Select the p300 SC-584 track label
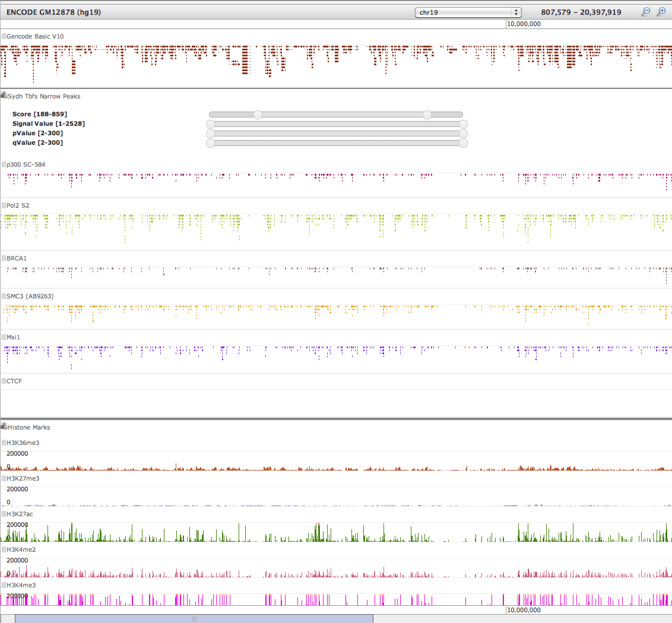Viewport: 672px width, 623px height. tap(25, 164)
